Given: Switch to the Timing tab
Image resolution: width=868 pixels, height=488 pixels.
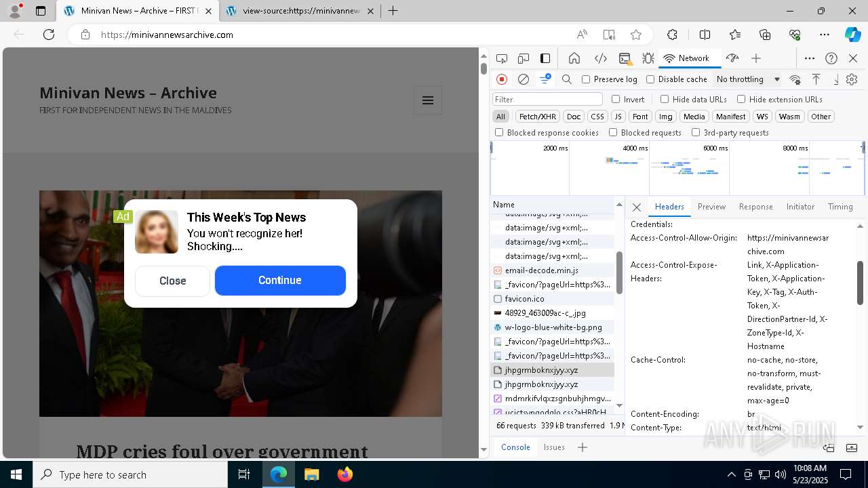Looking at the screenshot, I should (840, 207).
